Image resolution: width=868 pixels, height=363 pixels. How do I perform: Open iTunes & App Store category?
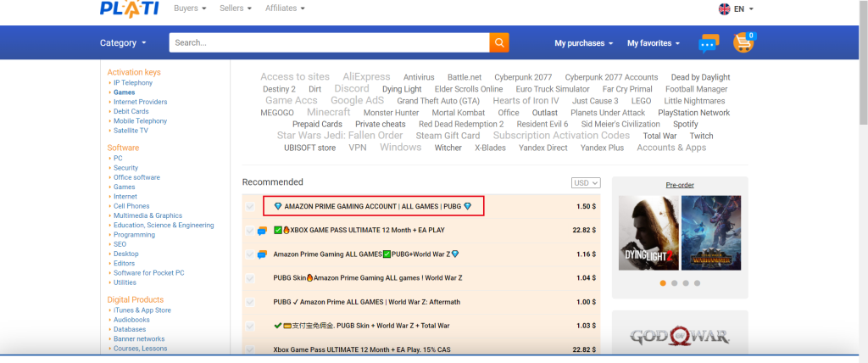pos(142,310)
